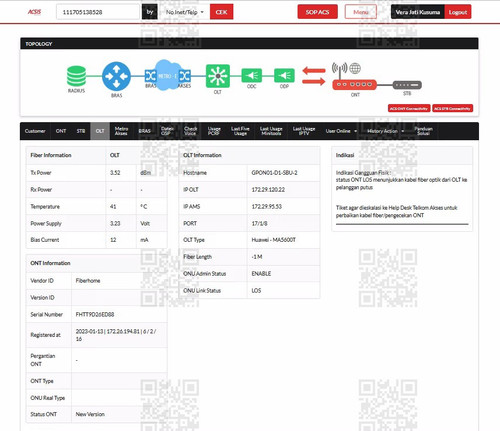This screenshot has width=500, height=431.
Task: Click the Bias Current value 12
Action: (113, 240)
